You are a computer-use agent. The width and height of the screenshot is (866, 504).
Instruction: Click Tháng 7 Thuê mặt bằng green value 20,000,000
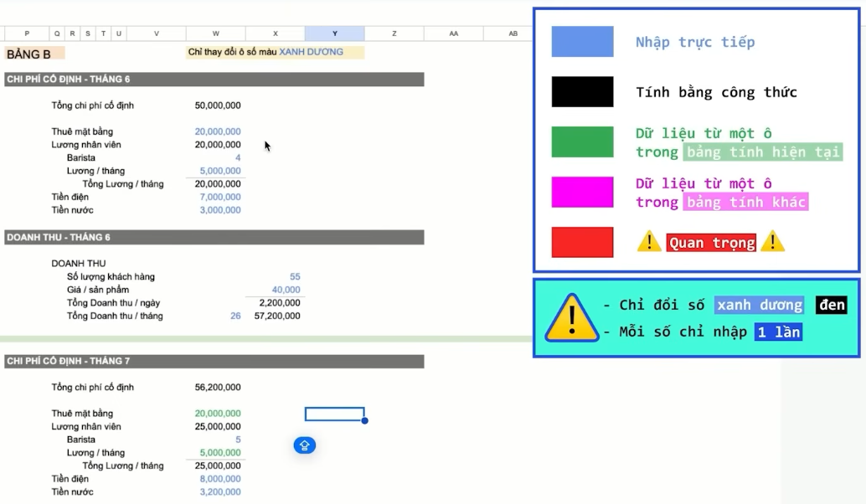coord(218,414)
